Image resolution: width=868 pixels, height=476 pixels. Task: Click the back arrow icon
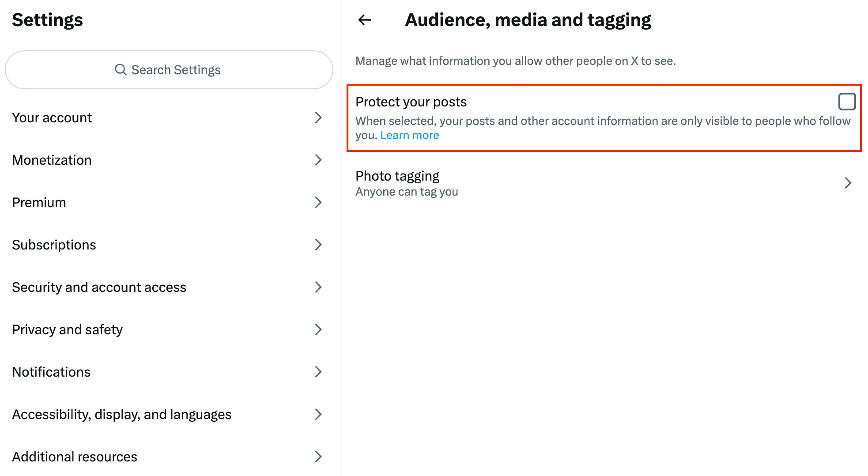click(x=364, y=20)
